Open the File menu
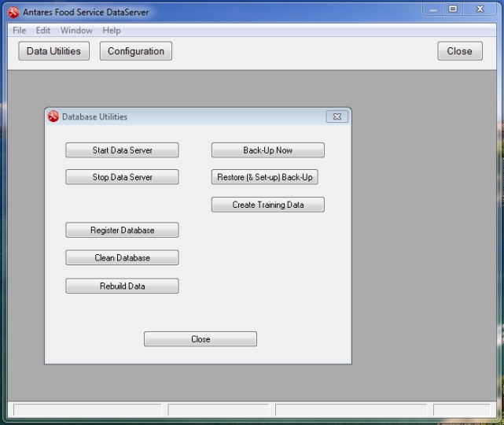This screenshot has width=504, height=425. pyautogui.click(x=20, y=31)
